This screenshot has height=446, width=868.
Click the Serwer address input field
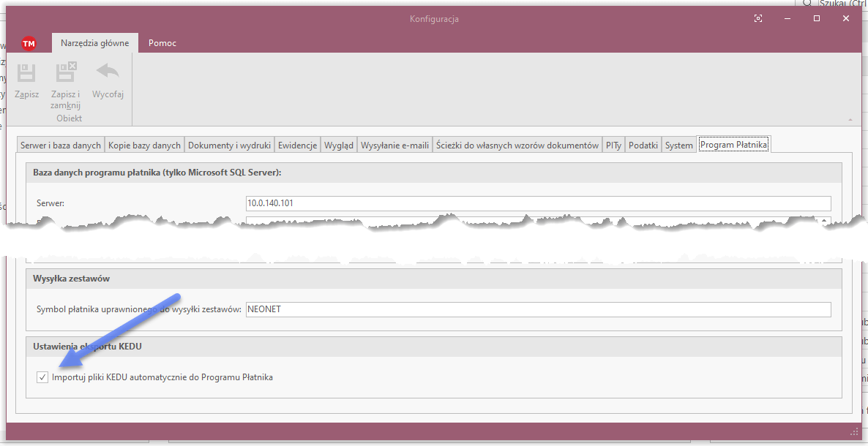point(538,203)
